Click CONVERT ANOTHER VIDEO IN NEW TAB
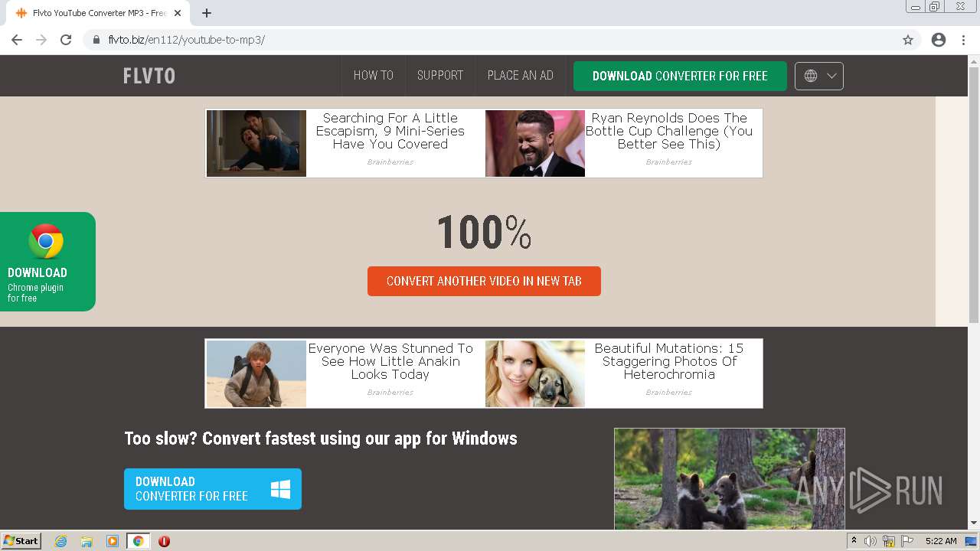The height and width of the screenshot is (551, 980). pos(484,281)
